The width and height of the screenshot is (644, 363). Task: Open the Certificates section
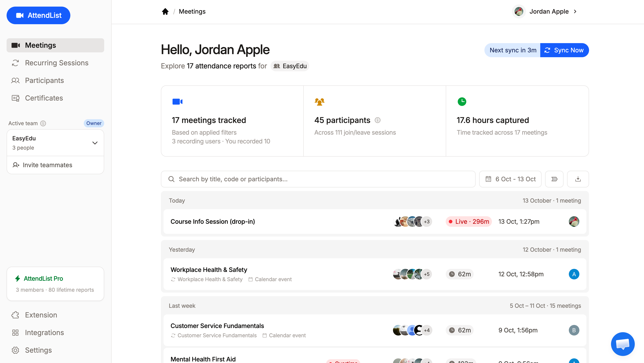click(x=55, y=98)
